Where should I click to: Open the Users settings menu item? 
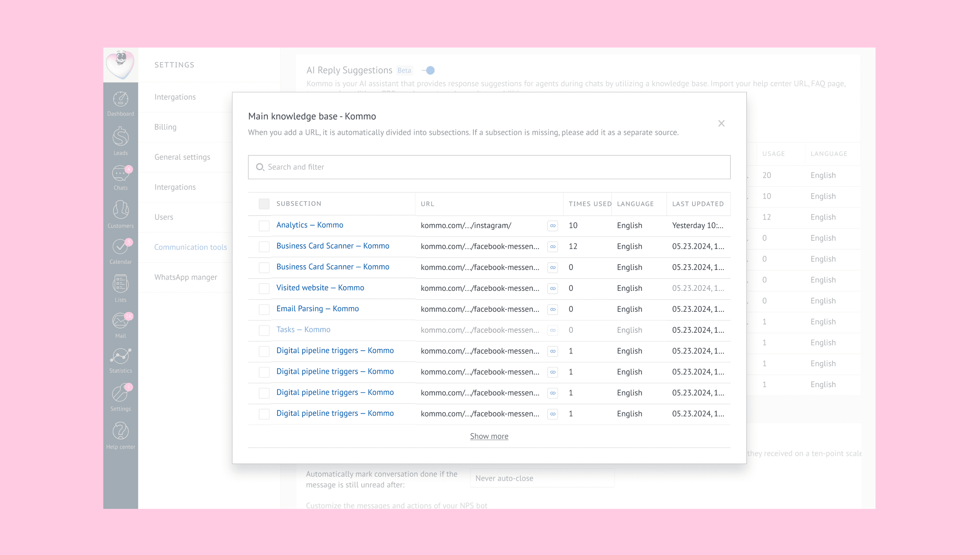pos(164,217)
